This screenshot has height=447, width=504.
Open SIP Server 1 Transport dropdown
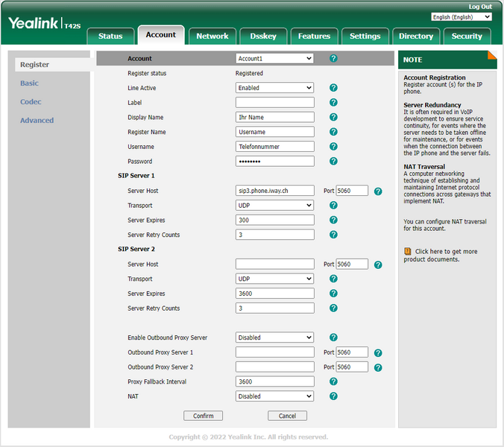[274, 205]
